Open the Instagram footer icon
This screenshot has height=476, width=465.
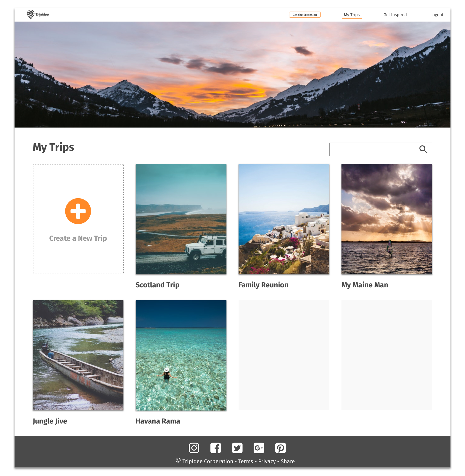(x=194, y=448)
